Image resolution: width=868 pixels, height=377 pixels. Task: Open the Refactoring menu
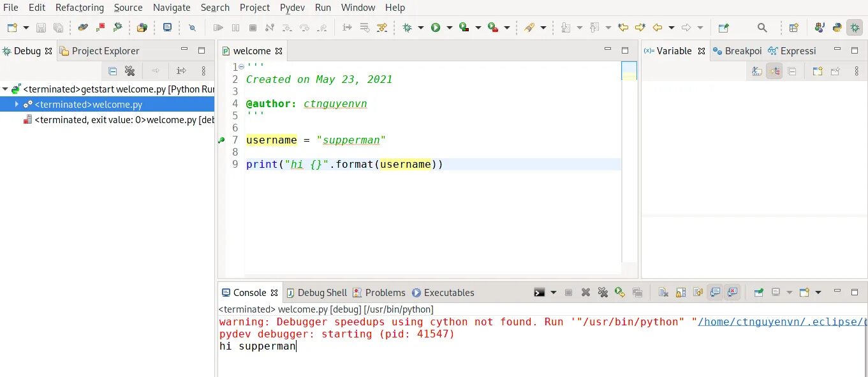[x=79, y=8]
